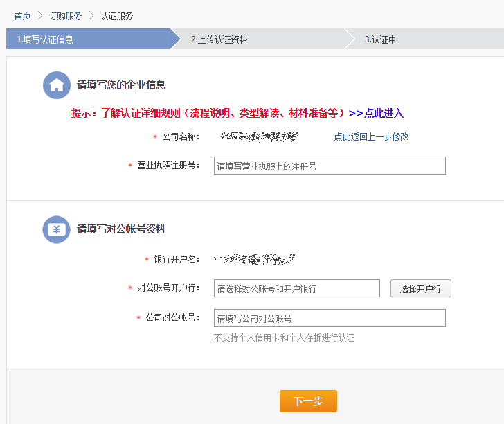The height and width of the screenshot is (424, 504).
Task: Focus the 营业执照注册号 input field
Action: click(330, 166)
